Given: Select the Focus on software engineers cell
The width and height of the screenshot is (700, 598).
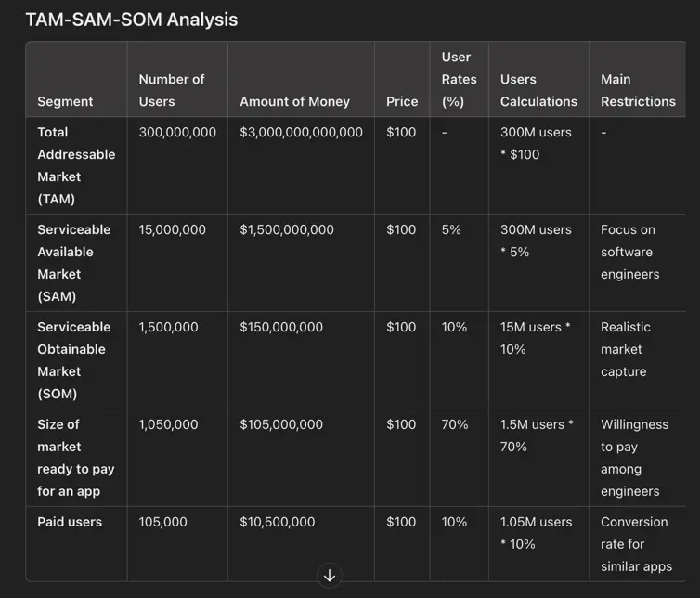Looking at the screenshot, I should pyautogui.click(x=630, y=252).
